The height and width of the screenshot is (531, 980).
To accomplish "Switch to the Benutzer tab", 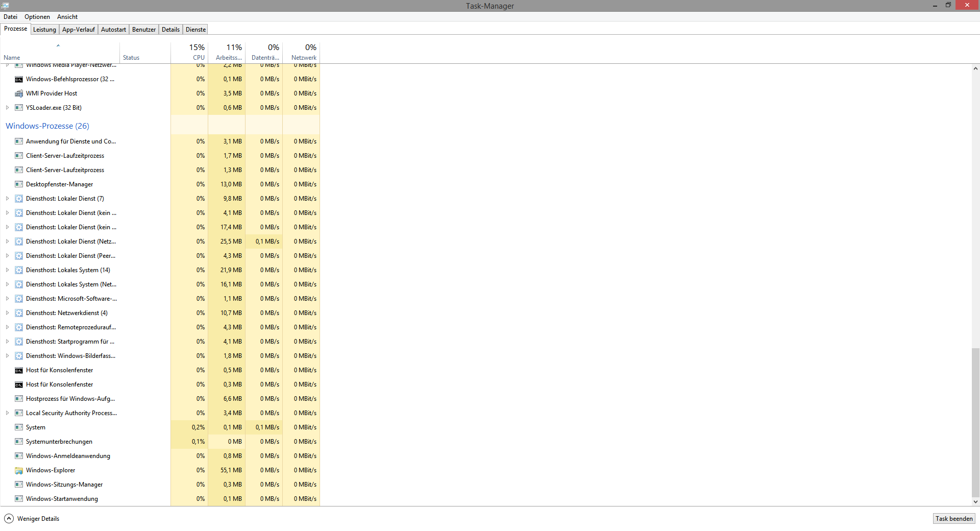I will 144,30.
